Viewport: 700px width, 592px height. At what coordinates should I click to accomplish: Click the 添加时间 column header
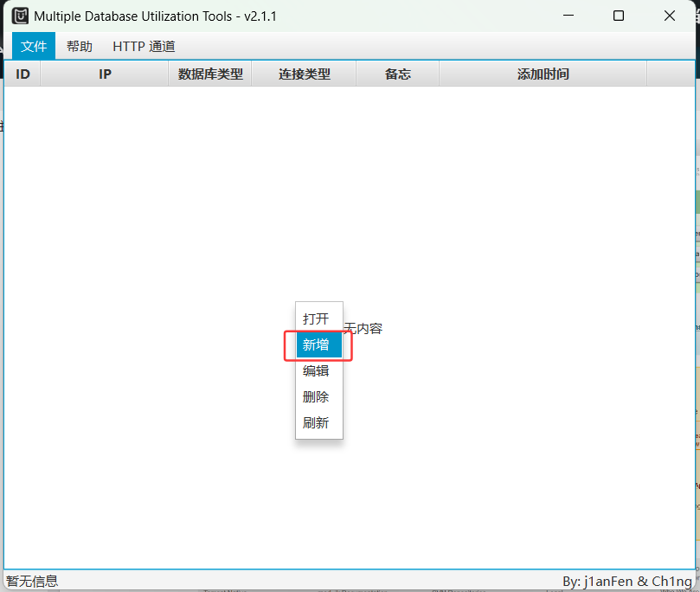(543, 74)
